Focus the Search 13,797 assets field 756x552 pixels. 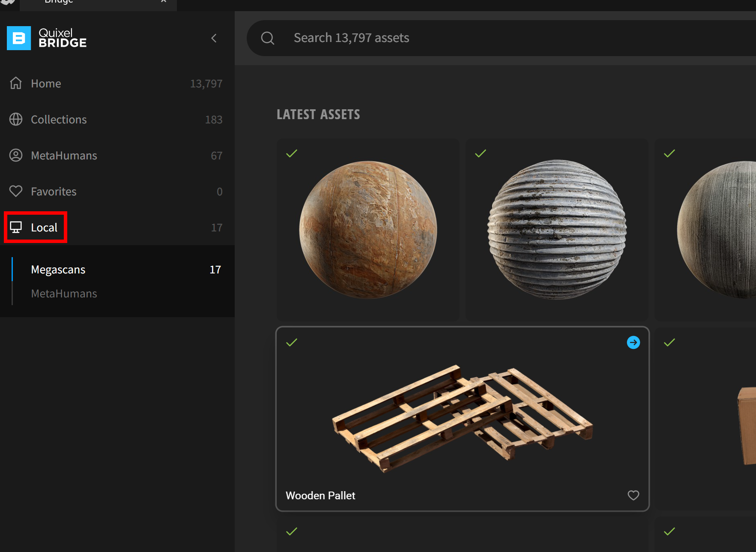[501, 38]
